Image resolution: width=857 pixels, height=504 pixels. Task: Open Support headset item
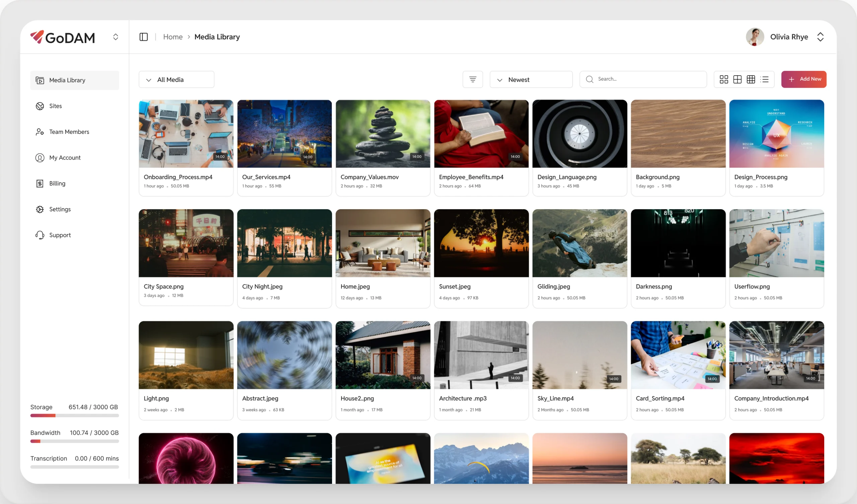60,235
